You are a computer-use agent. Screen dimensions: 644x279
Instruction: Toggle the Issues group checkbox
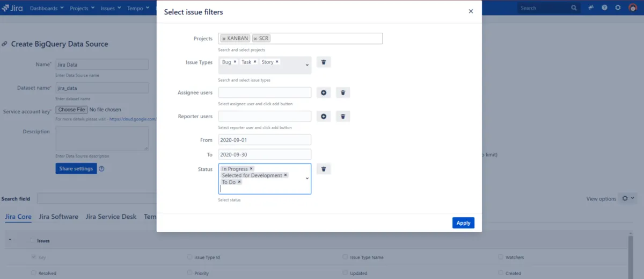pyautogui.click(x=33, y=241)
